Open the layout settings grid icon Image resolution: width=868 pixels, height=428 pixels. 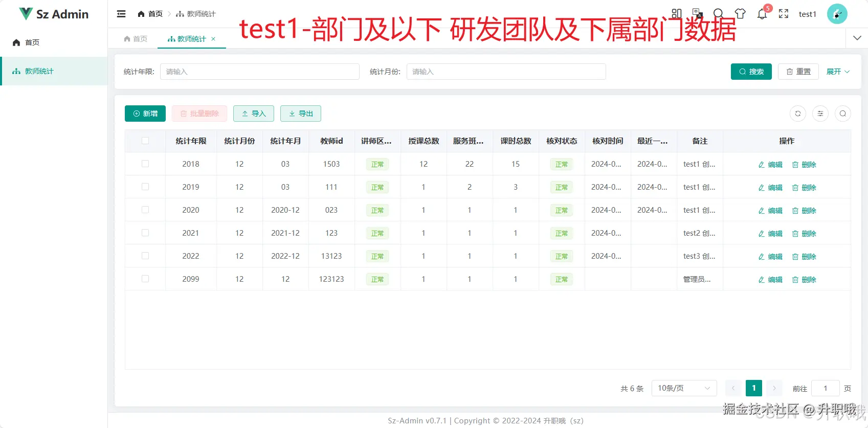point(677,14)
